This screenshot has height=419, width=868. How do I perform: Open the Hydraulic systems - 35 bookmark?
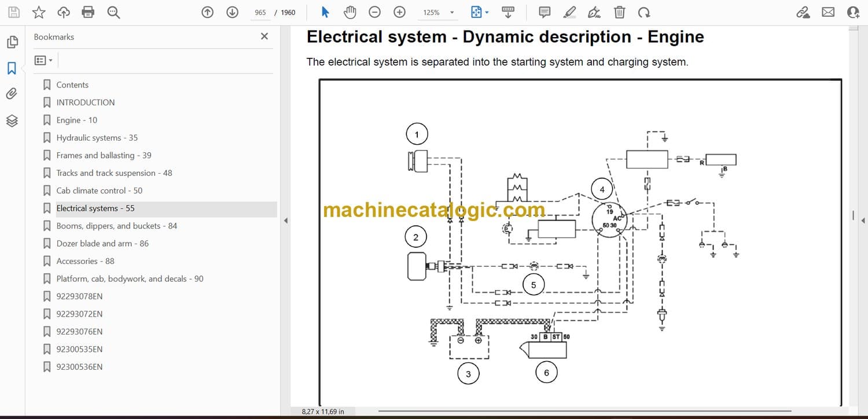pyautogui.click(x=97, y=138)
